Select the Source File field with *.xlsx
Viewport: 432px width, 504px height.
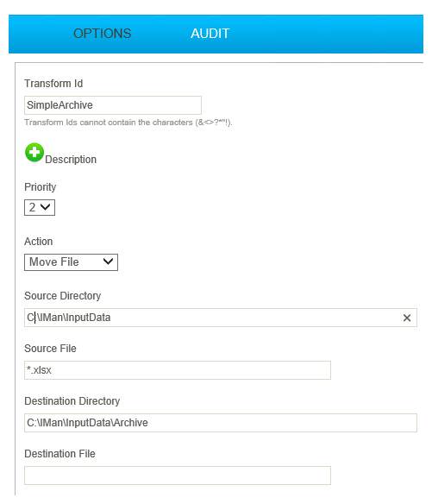(x=178, y=370)
